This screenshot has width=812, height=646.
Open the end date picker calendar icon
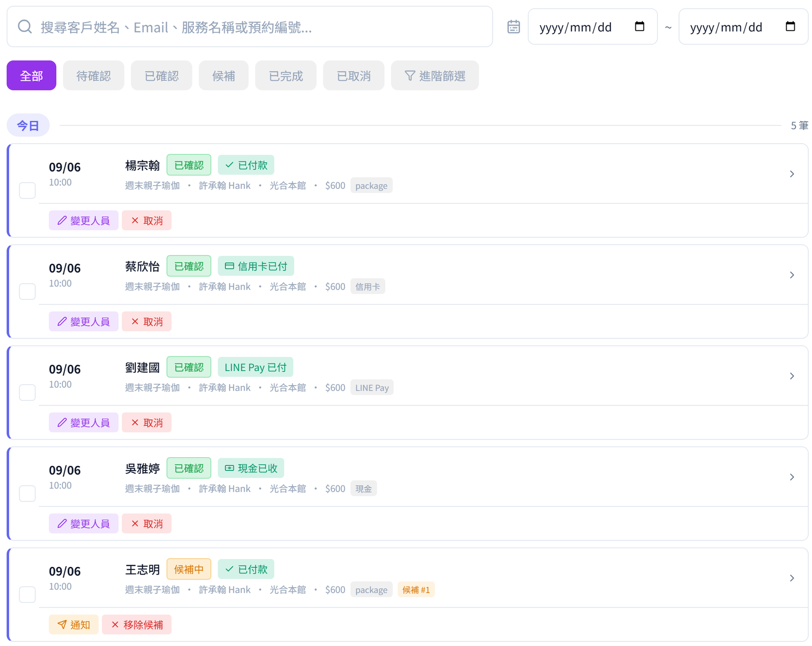(790, 26)
